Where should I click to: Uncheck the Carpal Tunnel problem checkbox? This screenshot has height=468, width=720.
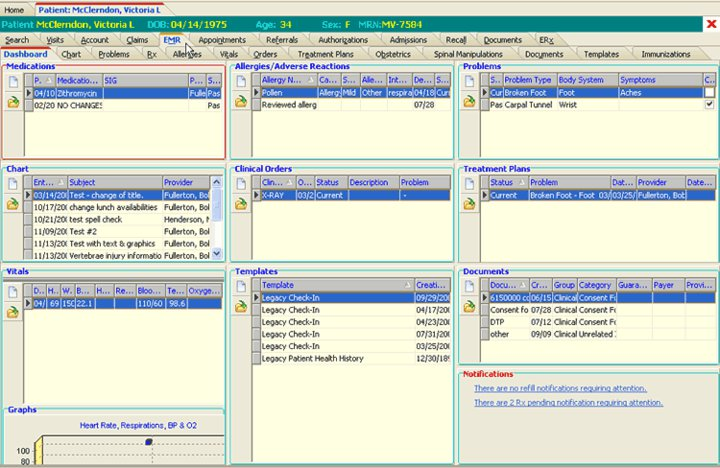click(709, 104)
